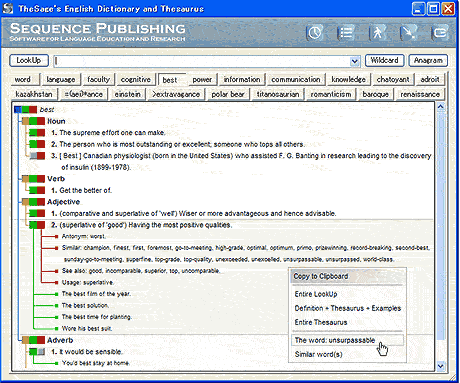The height and width of the screenshot is (383, 460).
Task: Open the search box dropdown arrow
Action: [x=355, y=61]
